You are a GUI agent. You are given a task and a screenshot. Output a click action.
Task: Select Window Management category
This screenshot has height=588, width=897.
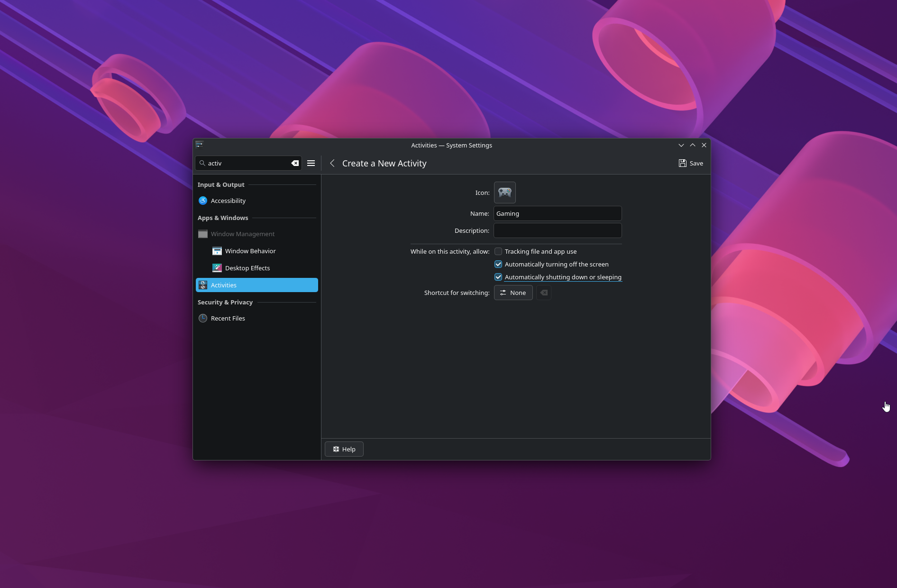(257, 234)
